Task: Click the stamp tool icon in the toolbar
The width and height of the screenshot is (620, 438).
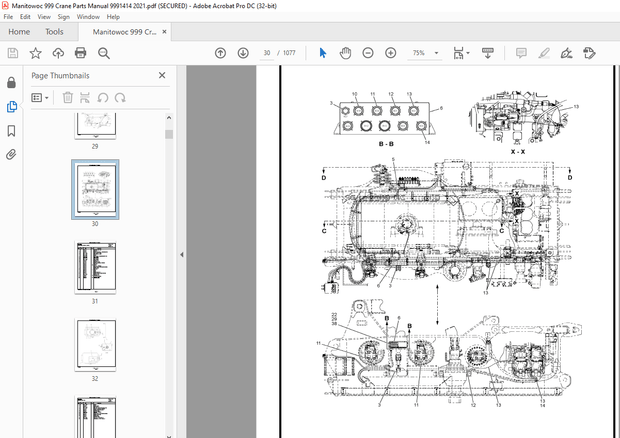Action: [589, 53]
